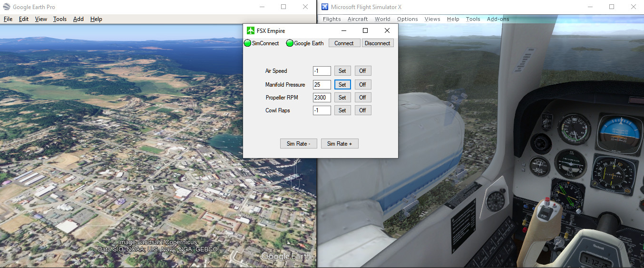
Task: Open Tools menu in Google Earth Pro
Action: (x=60, y=19)
